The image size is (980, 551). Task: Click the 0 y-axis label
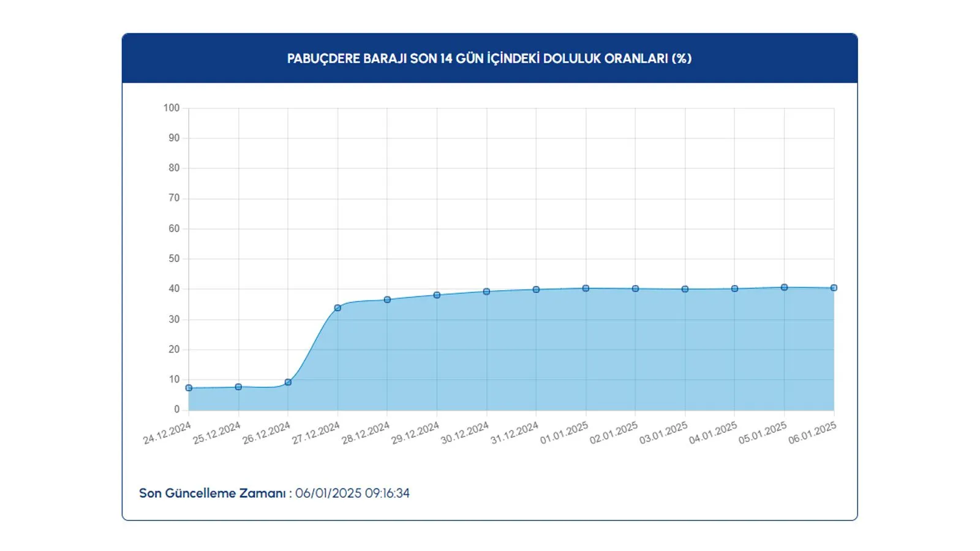(177, 410)
